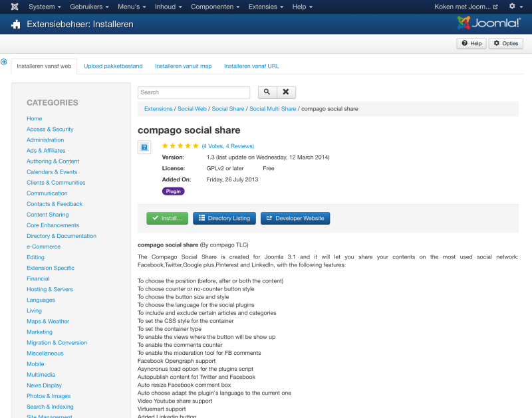532x418 pixels.
Task: Click the gold star rating
Action: (x=180, y=146)
